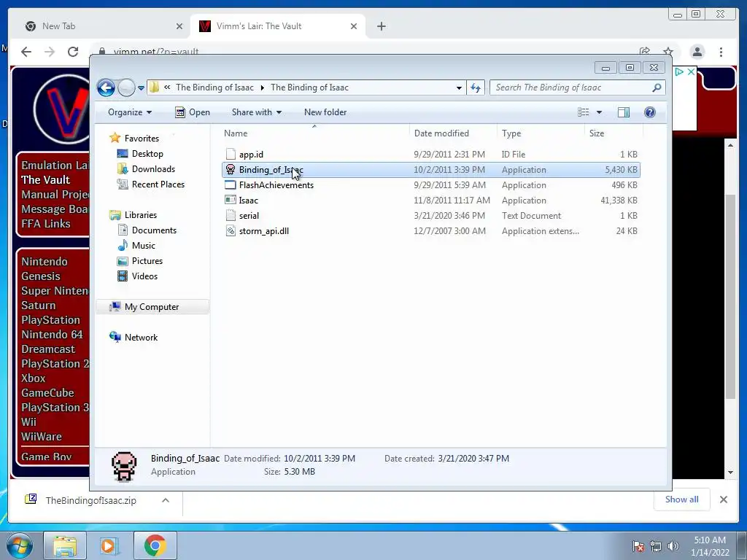
Task: Click the Chrome share page icon
Action: click(645, 51)
